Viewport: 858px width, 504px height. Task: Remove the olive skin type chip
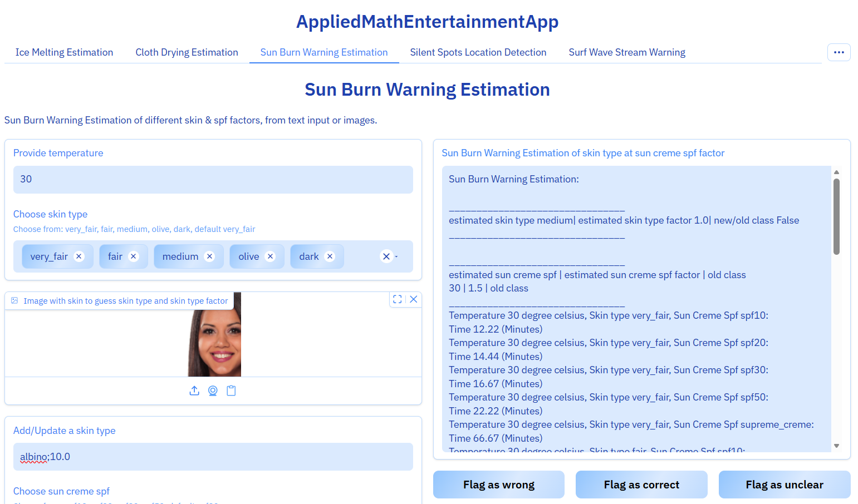pos(271,256)
